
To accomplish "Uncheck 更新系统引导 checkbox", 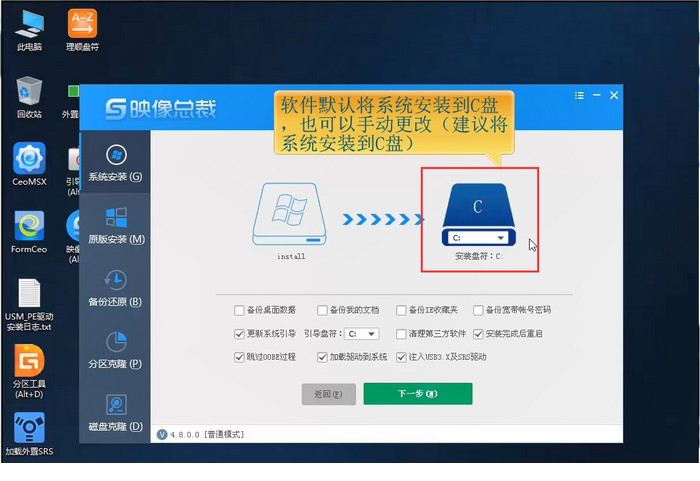I will pos(239,334).
